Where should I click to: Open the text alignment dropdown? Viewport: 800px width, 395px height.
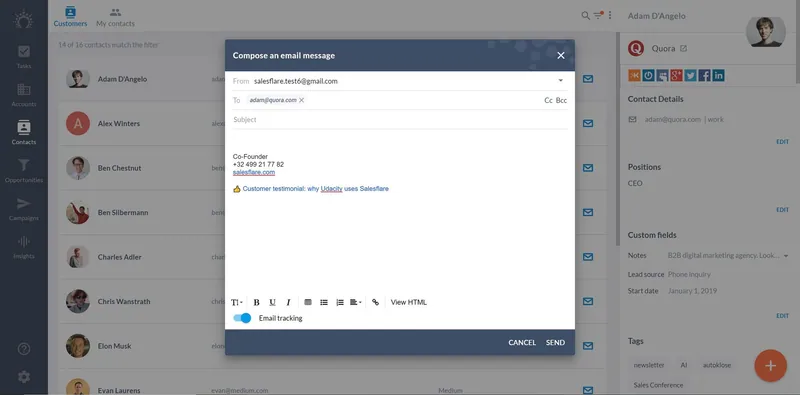(356, 302)
